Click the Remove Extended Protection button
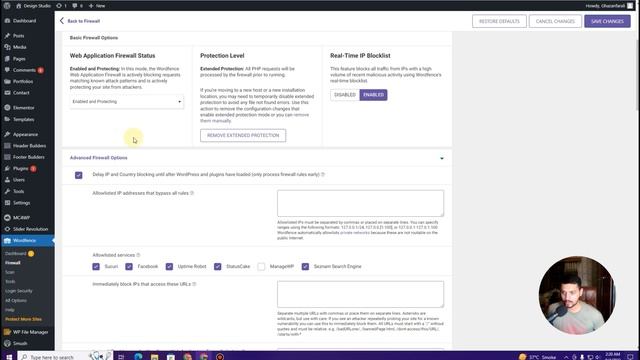 [x=243, y=136]
